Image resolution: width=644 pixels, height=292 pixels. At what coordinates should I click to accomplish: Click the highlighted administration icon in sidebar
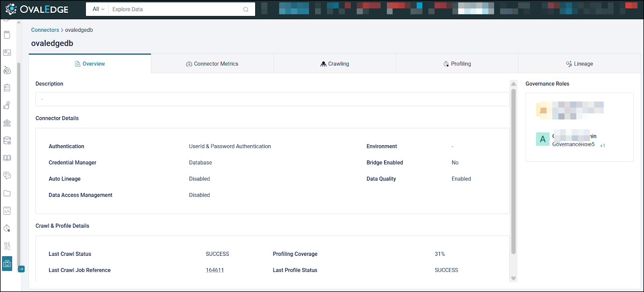[x=7, y=264]
